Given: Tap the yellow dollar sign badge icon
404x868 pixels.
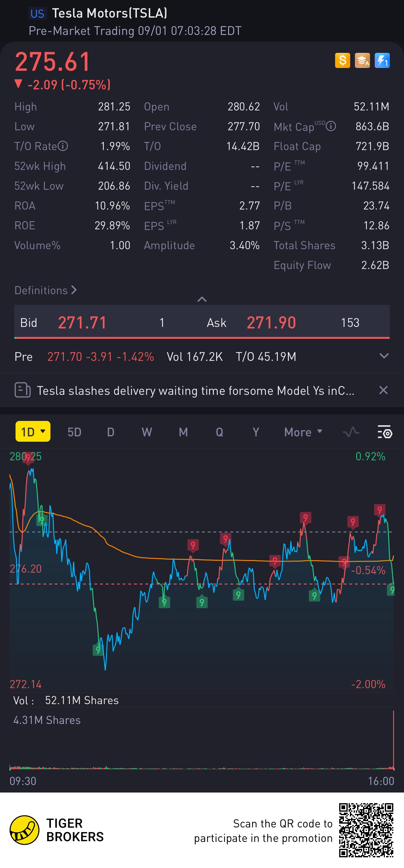Looking at the screenshot, I should pos(342,60).
